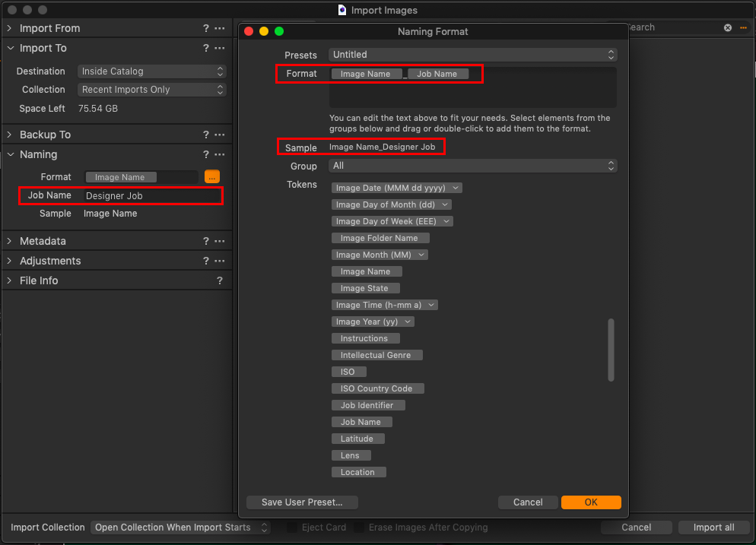Click the Backup To panel ellipsis icon
Viewport: 756px width, 545px height.
(220, 135)
